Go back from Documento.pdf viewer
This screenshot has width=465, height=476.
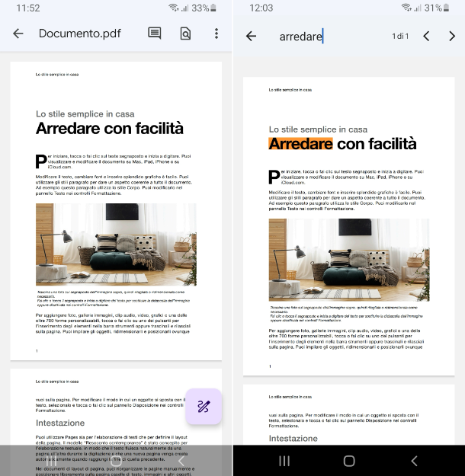coord(18,34)
